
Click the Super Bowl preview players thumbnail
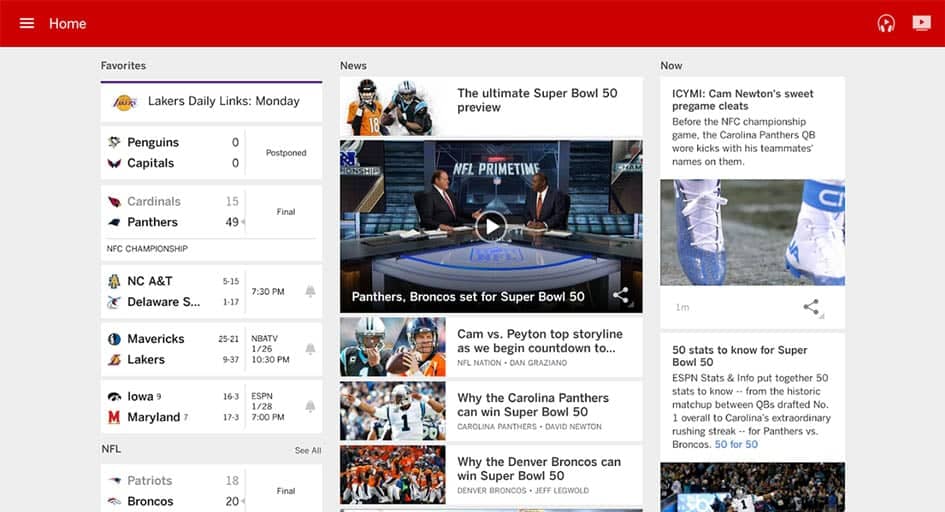pyautogui.click(x=392, y=107)
